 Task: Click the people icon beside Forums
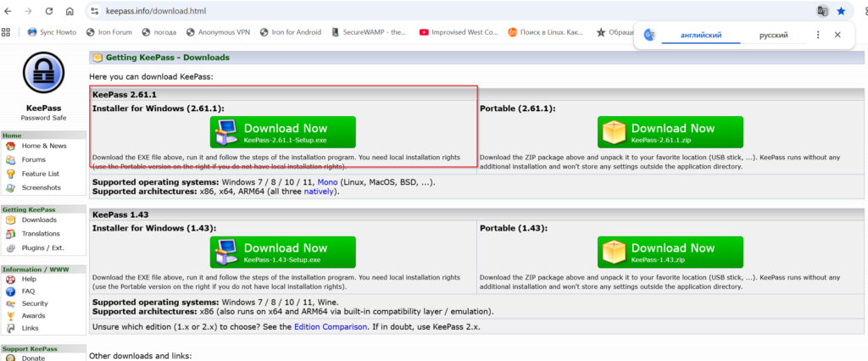pyautogui.click(x=10, y=159)
